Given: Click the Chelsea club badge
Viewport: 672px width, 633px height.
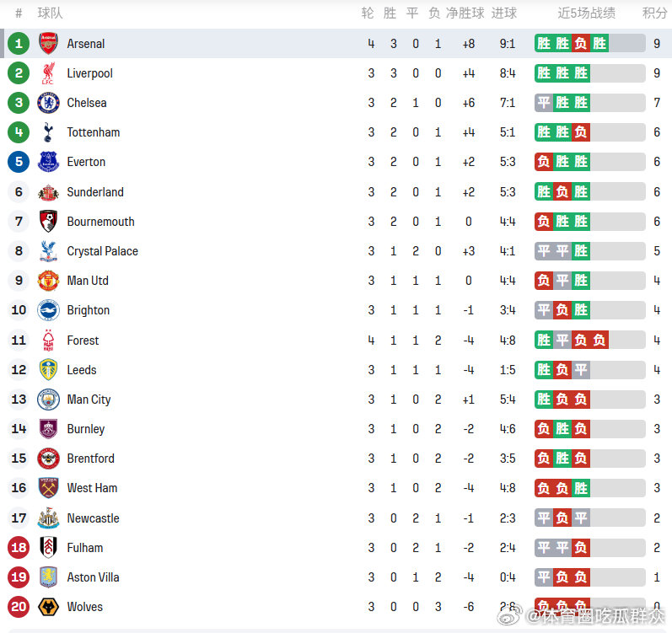Looking at the screenshot, I should pos(48,103).
